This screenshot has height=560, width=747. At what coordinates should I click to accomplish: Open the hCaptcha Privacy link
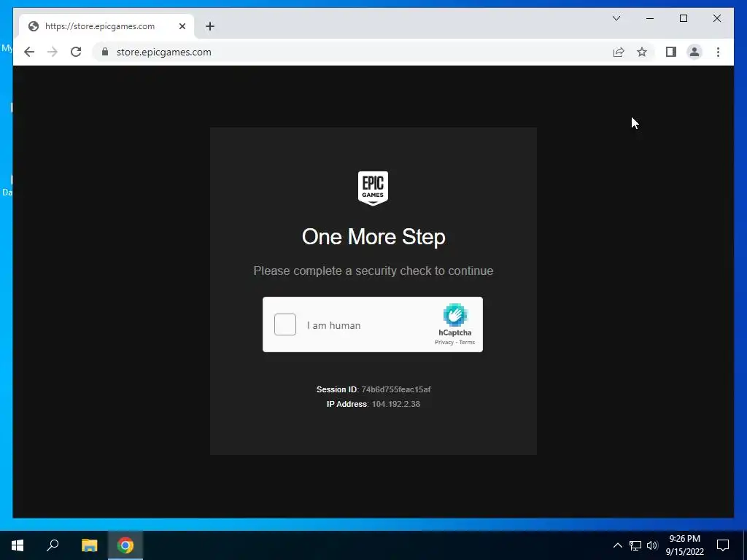tap(444, 343)
